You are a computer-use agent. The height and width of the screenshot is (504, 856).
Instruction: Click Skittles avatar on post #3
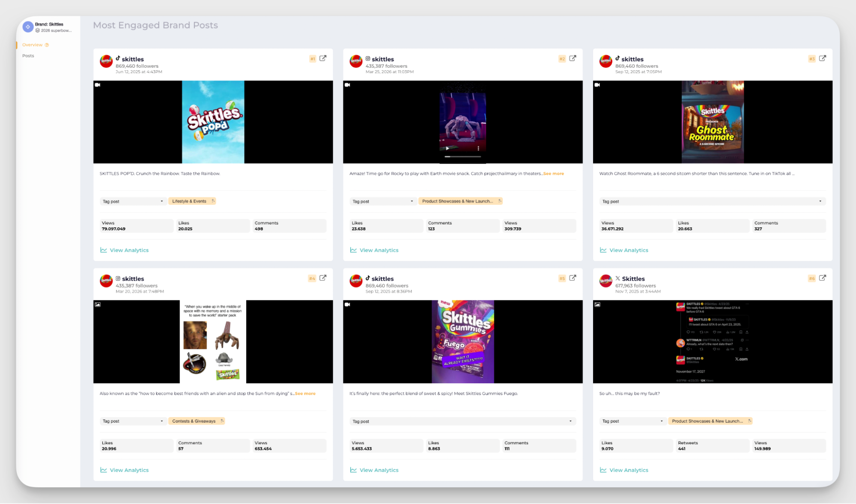click(x=605, y=61)
